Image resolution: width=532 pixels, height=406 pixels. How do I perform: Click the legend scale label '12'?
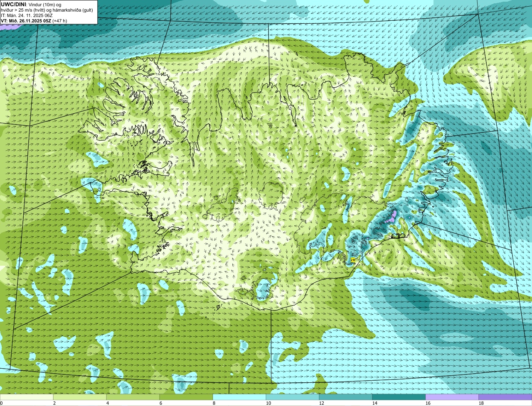(x=322, y=403)
